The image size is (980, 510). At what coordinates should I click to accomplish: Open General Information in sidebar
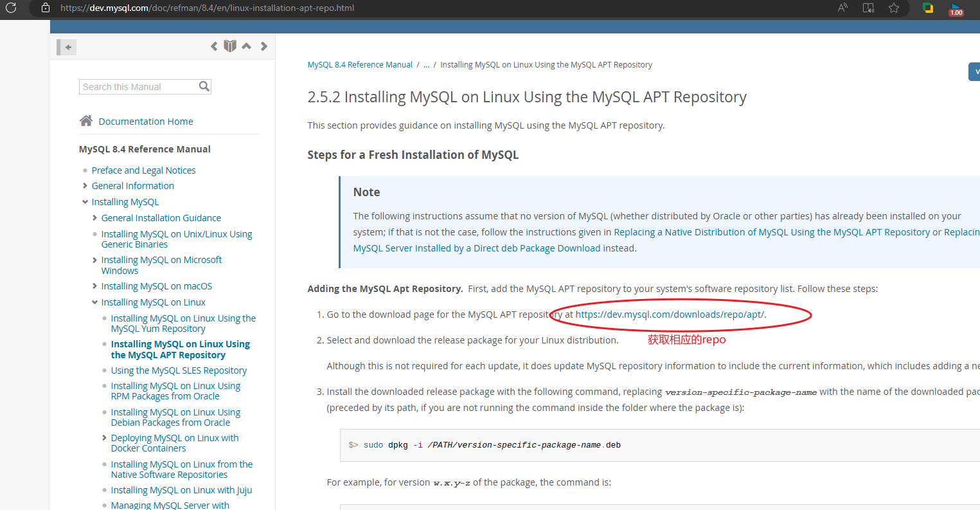click(132, 186)
